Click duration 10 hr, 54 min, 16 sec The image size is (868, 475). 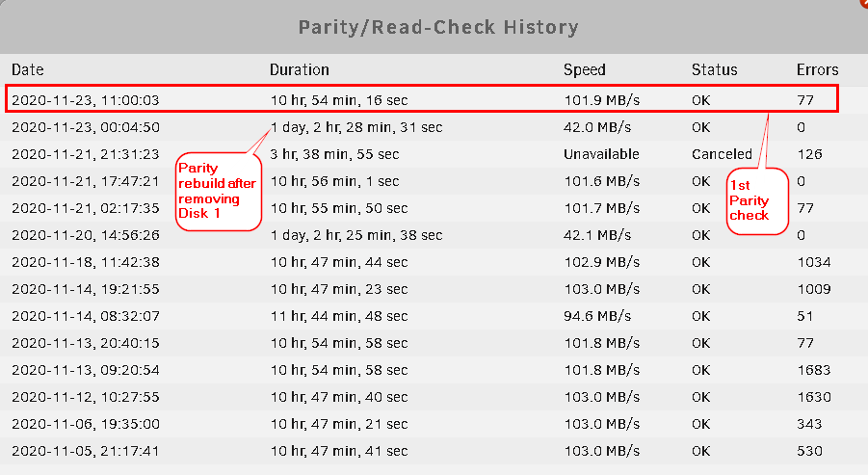click(x=339, y=100)
